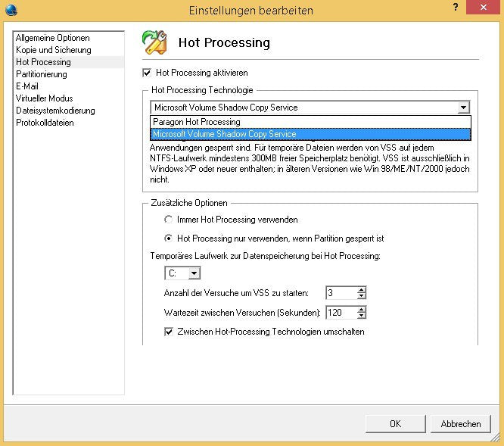Decrease Wartezeit zwischen Versuchen spinner
The image size is (504, 446).
coord(361,316)
